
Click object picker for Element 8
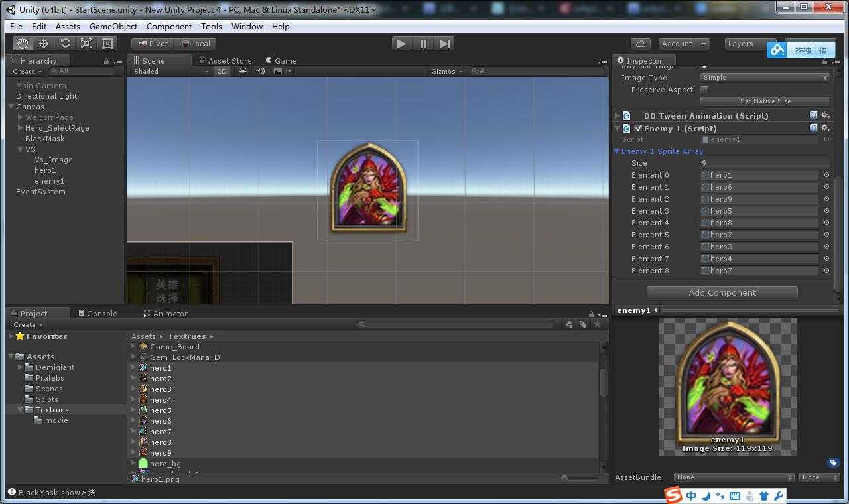tap(826, 271)
